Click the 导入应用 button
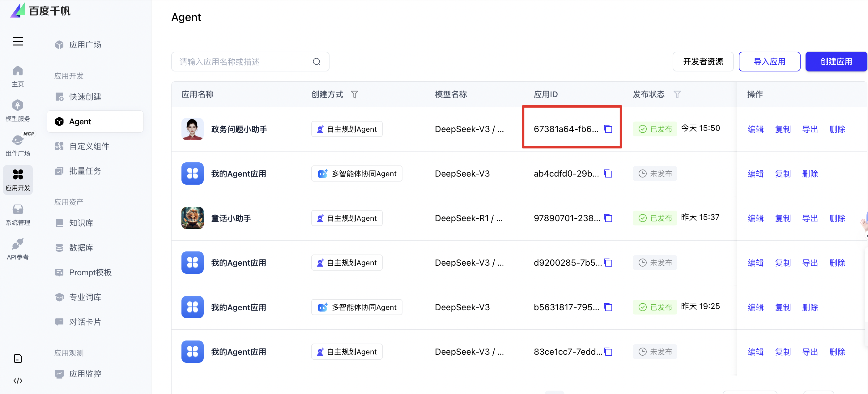 coord(769,62)
